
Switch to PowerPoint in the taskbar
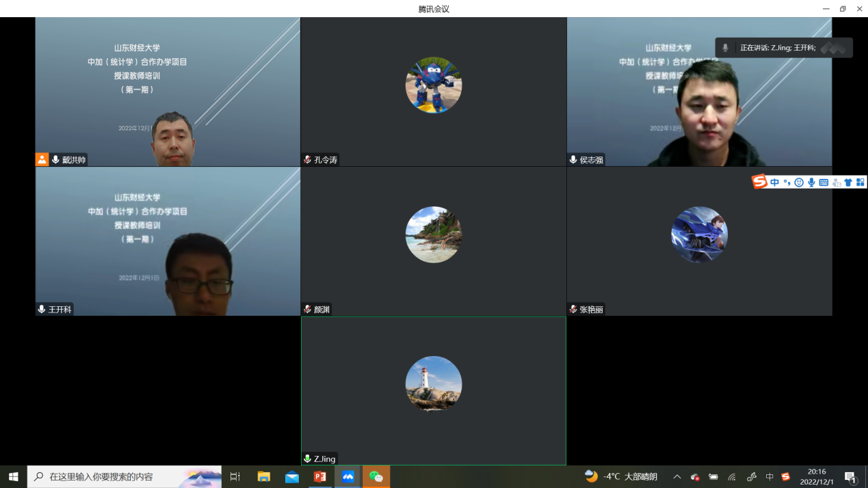pyautogui.click(x=319, y=476)
